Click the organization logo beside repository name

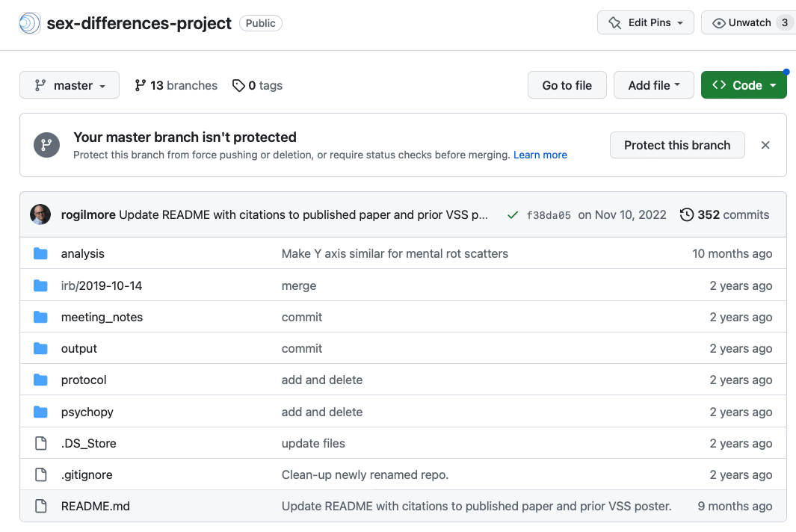(x=30, y=23)
